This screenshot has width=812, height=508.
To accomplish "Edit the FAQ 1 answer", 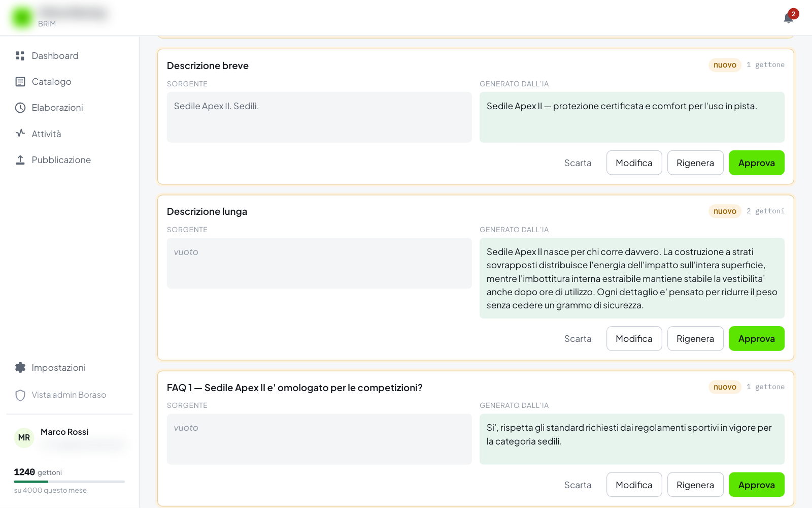I will click(634, 485).
